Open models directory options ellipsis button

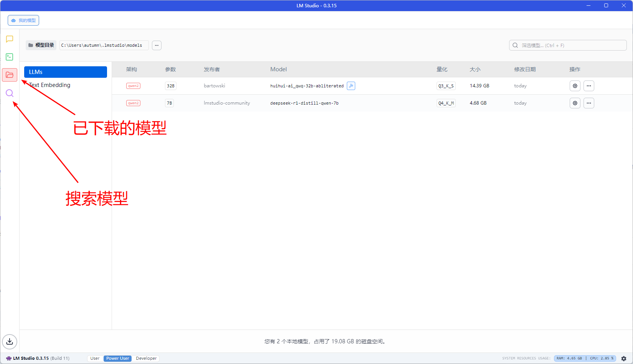pyautogui.click(x=157, y=45)
